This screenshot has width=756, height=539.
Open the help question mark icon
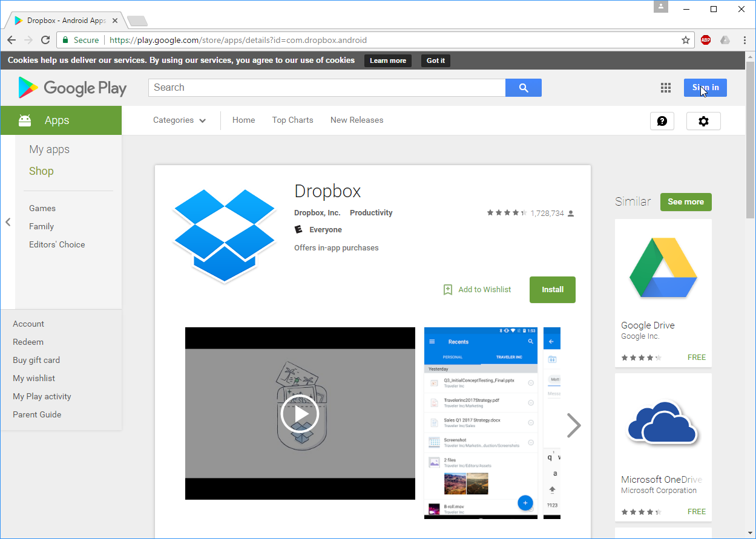tap(662, 121)
